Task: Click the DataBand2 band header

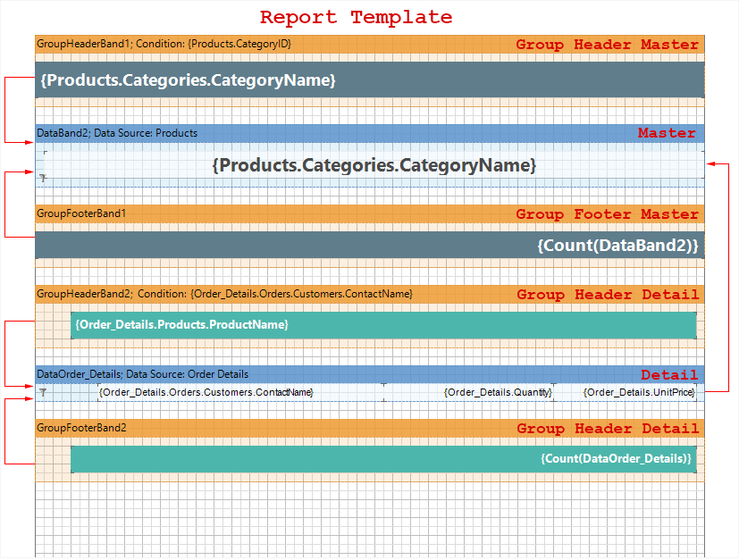Action: pos(268,133)
